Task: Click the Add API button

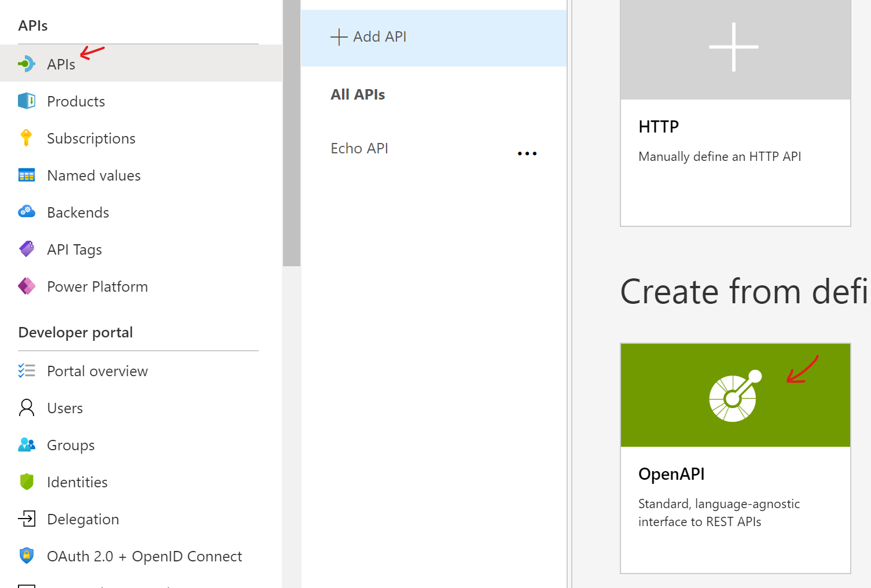Action: 434,38
